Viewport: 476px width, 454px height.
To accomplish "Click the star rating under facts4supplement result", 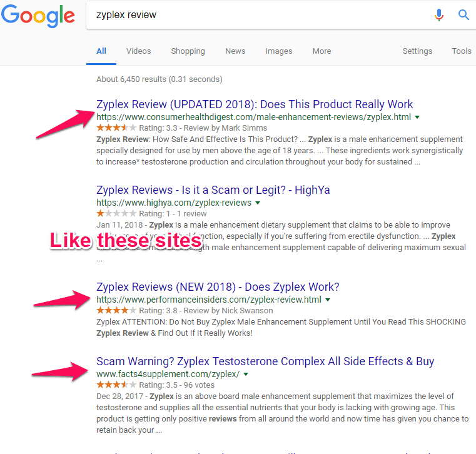I will click(x=116, y=385).
